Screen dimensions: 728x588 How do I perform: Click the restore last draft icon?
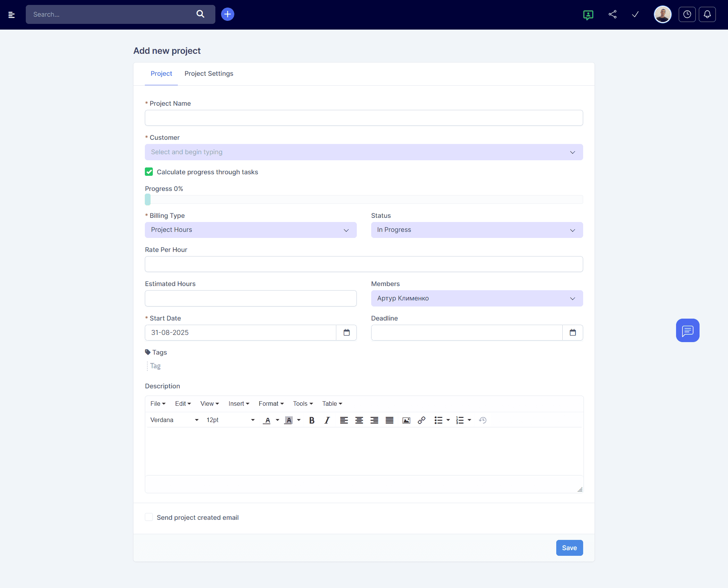click(483, 420)
